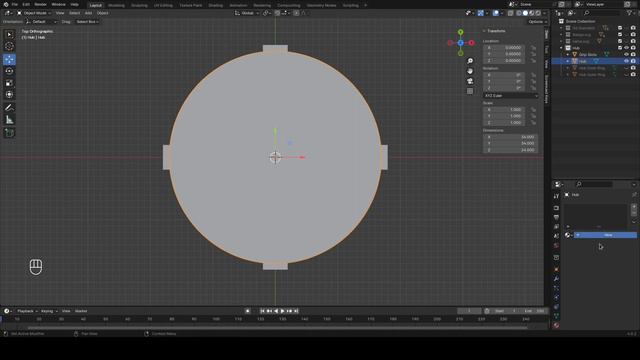Image resolution: width=640 pixels, height=360 pixels.
Task: Select the Rotate tool in the left toolbar
Action: click(x=9, y=71)
